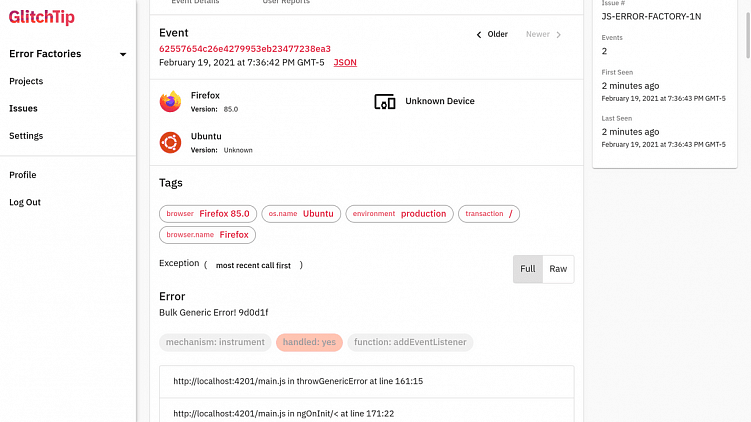Screen dimensions: 751x422
Task: Open the Settings sidebar item
Action: pyautogui.click(x=26, y=135)
